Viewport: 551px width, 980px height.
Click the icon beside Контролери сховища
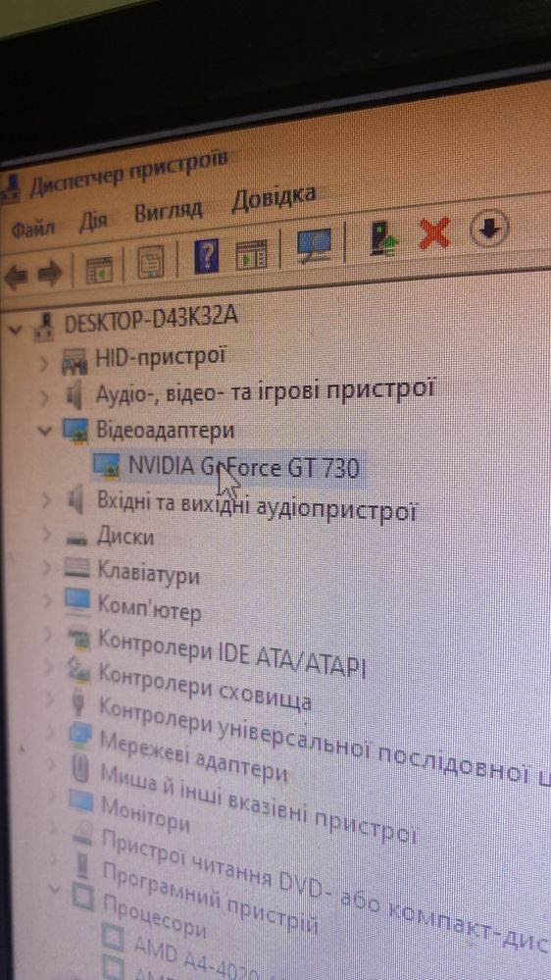click(x=78, y=670)
